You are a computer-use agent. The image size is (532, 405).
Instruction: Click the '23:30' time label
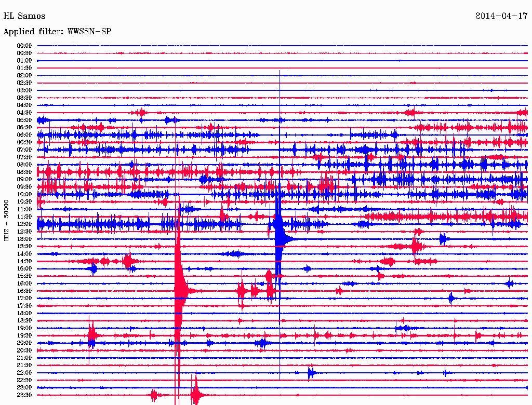[24, 395]
